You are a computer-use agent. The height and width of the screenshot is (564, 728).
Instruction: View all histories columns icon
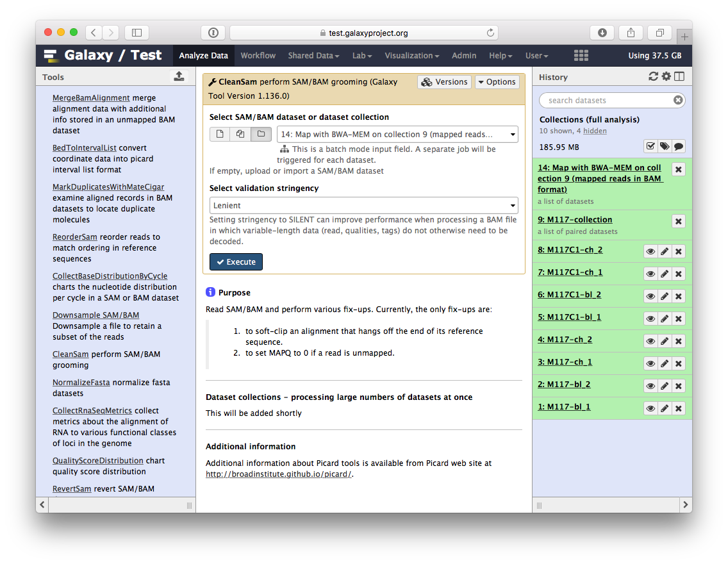click(x=679, y=77)
